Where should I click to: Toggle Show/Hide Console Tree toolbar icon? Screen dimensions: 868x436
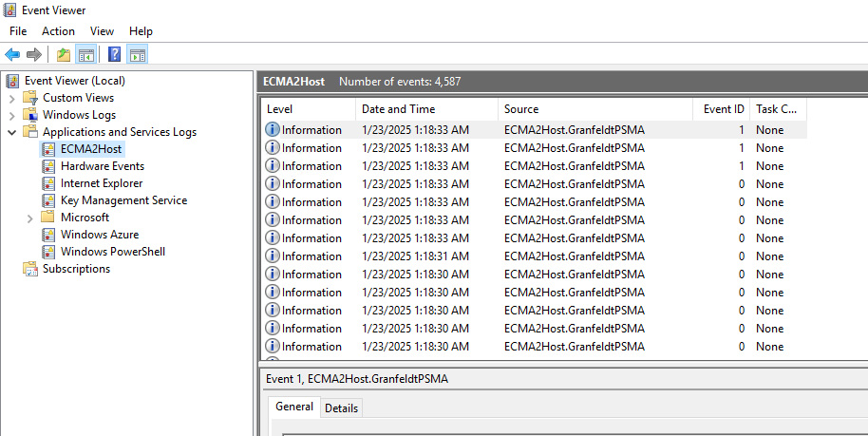pos(86,55)
